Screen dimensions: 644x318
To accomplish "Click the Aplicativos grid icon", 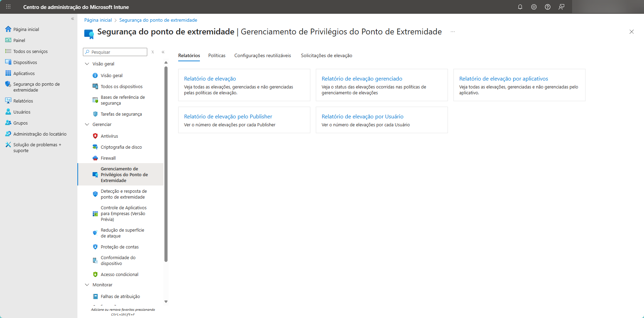I will click(x=8, y=73).
